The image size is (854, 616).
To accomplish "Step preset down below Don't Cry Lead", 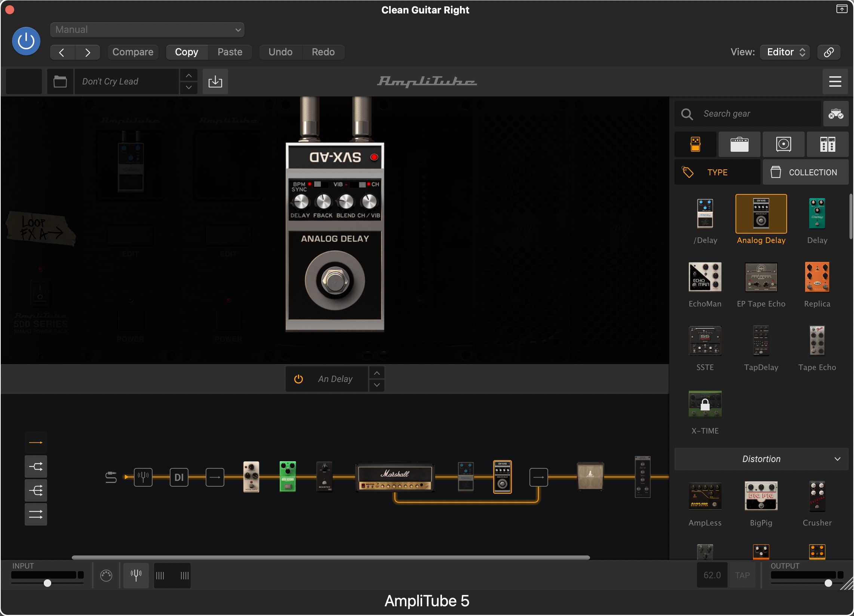I will [x=189, y=88].
